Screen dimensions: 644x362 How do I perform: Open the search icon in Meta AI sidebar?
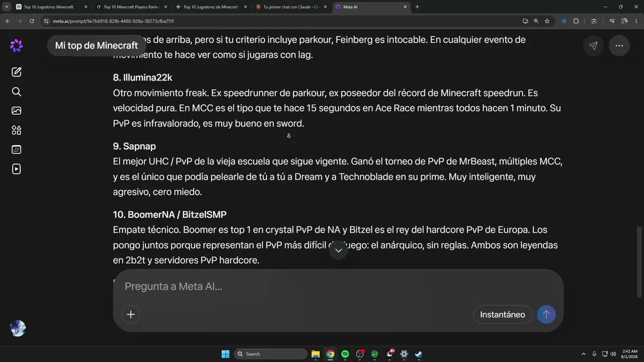click(x=17, y=92)
